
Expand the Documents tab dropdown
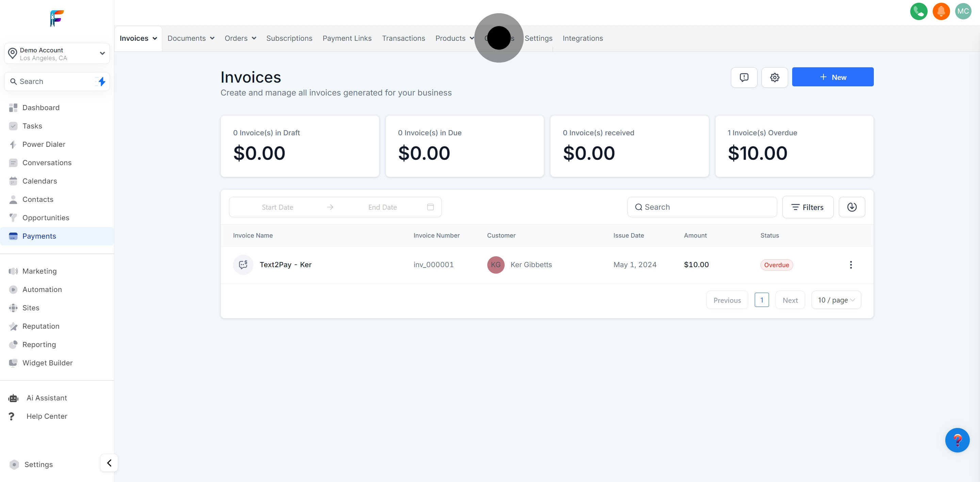(191, 38)
